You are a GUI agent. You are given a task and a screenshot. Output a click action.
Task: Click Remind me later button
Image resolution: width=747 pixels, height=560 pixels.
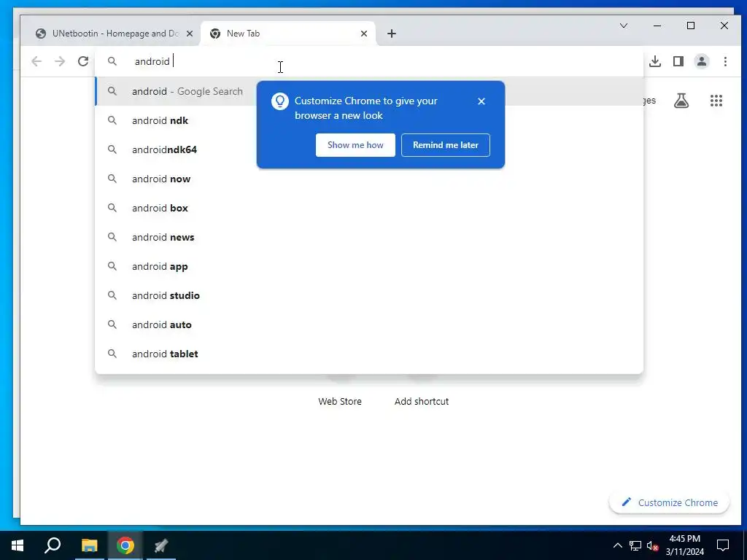tap(446, 145)
